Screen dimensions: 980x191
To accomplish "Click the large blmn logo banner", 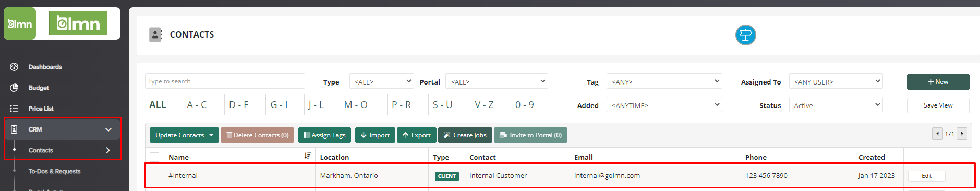I will pos(78,23).
